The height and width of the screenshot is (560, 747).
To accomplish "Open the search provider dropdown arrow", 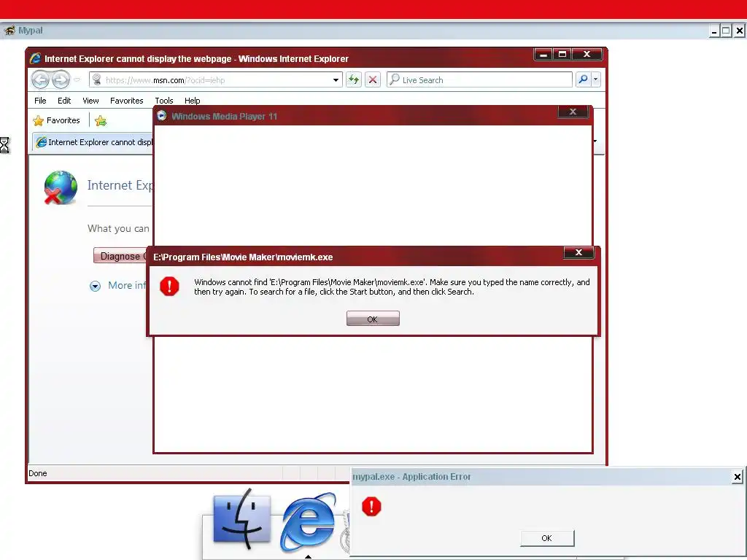I will point(595,79).
